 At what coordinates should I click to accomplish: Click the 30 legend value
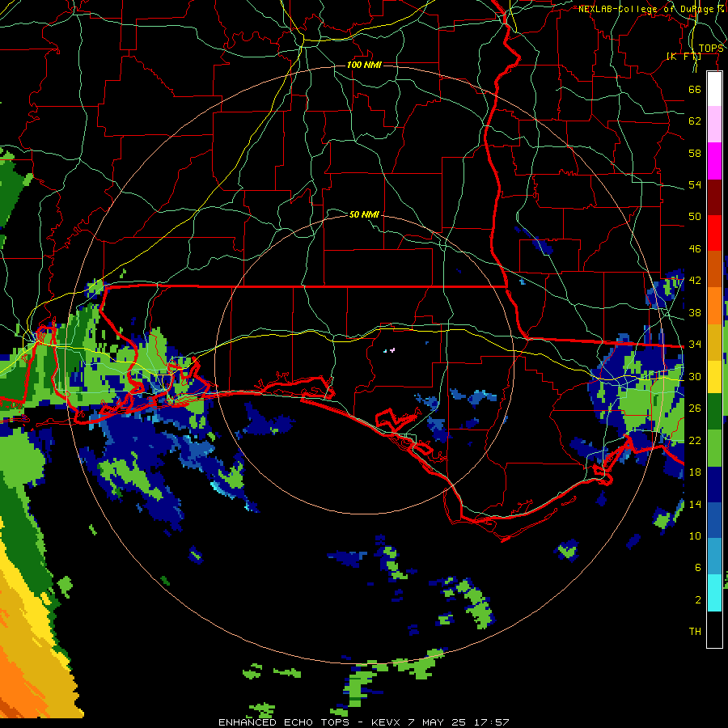(x=695, y=376)
